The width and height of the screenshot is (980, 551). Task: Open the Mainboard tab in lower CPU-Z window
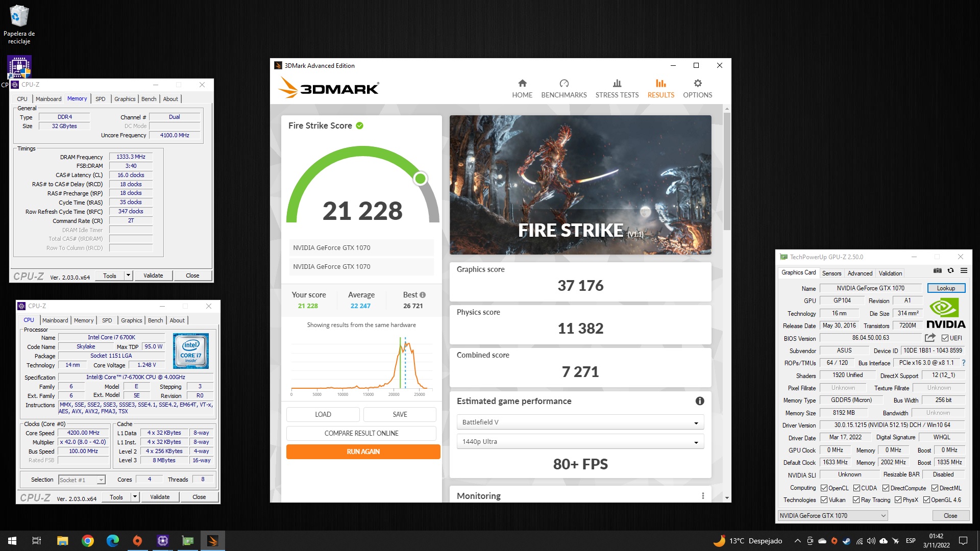pos(55,320)
